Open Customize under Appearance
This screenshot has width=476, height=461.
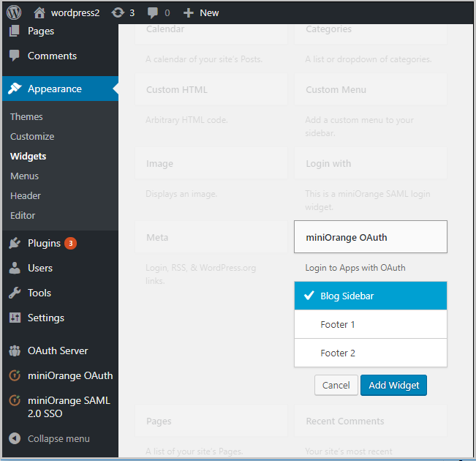click(32, 136)
